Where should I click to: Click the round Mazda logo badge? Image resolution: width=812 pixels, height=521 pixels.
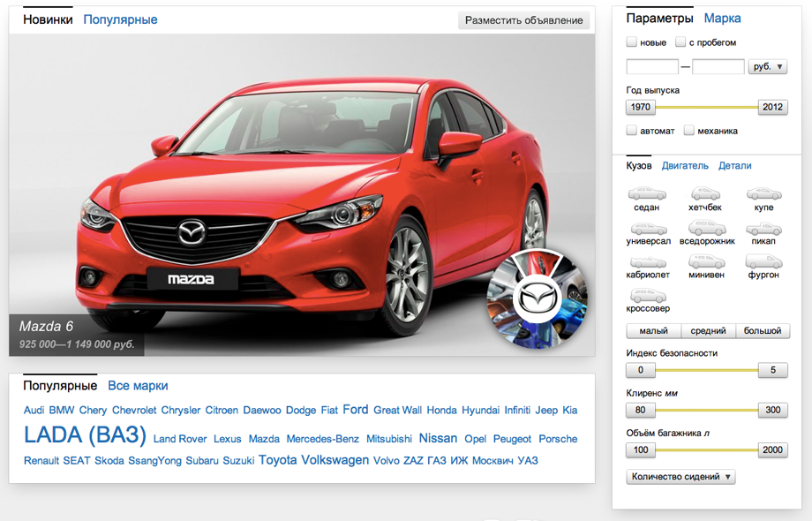tap(538, 299)
